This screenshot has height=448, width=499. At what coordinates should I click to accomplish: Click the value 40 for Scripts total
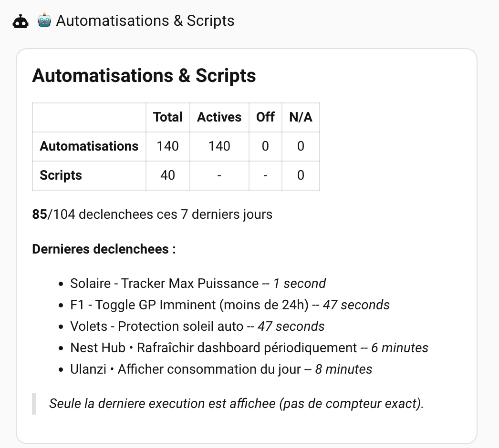click(x=167, y=175)
